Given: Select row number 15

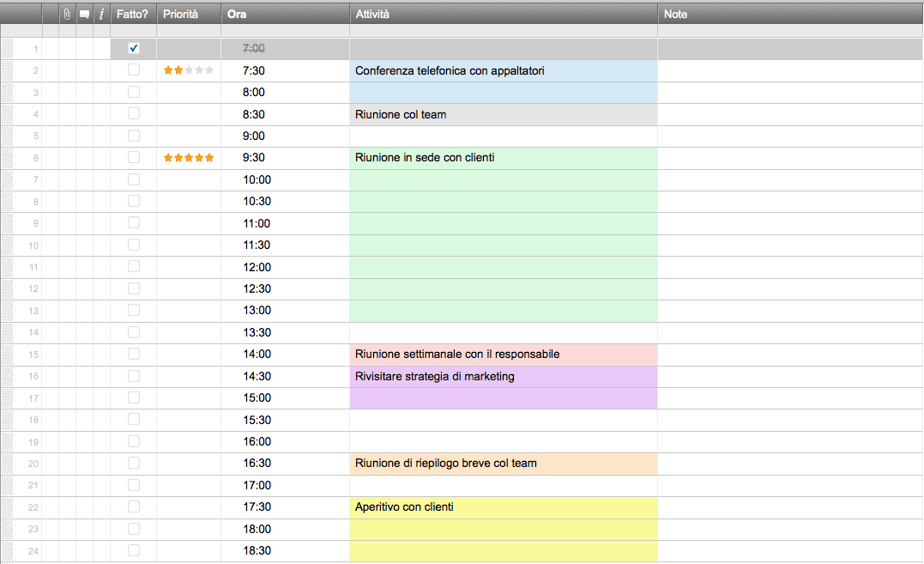Looking at the screenshot, I should pos(28,355).
